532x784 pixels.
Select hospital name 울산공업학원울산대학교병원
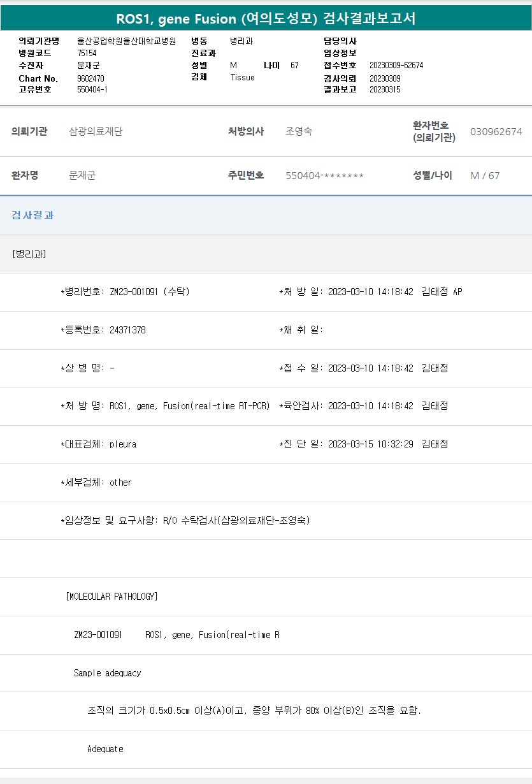tap(126, 41)
